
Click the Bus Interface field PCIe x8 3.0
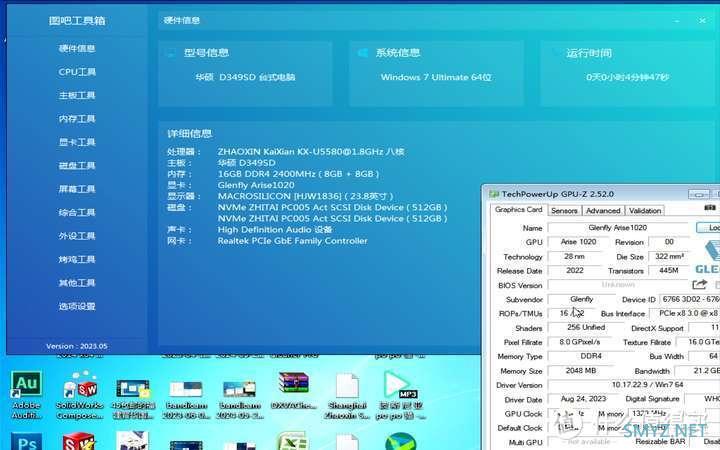pos(685,313)
